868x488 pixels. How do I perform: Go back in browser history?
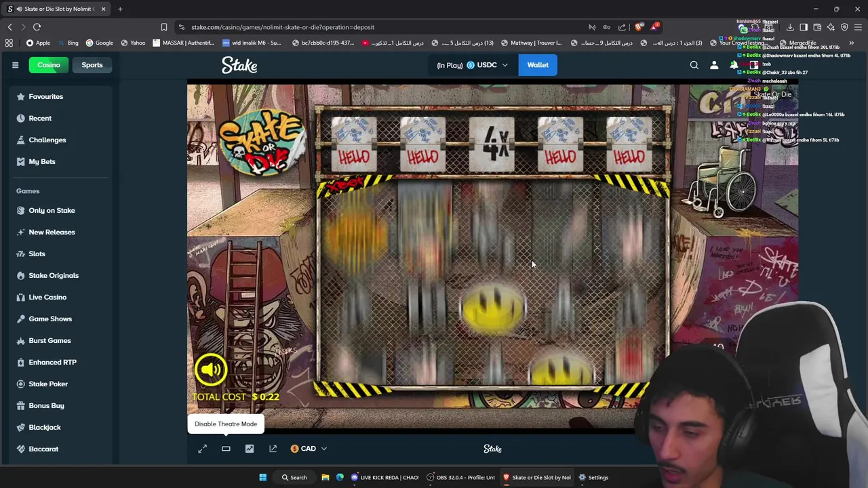coord(9,27)
